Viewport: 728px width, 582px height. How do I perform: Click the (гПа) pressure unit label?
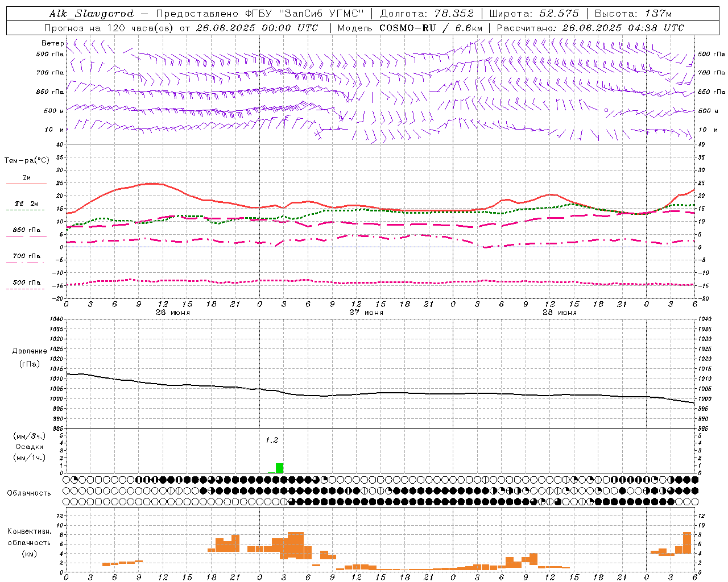(x=30, y=364)
